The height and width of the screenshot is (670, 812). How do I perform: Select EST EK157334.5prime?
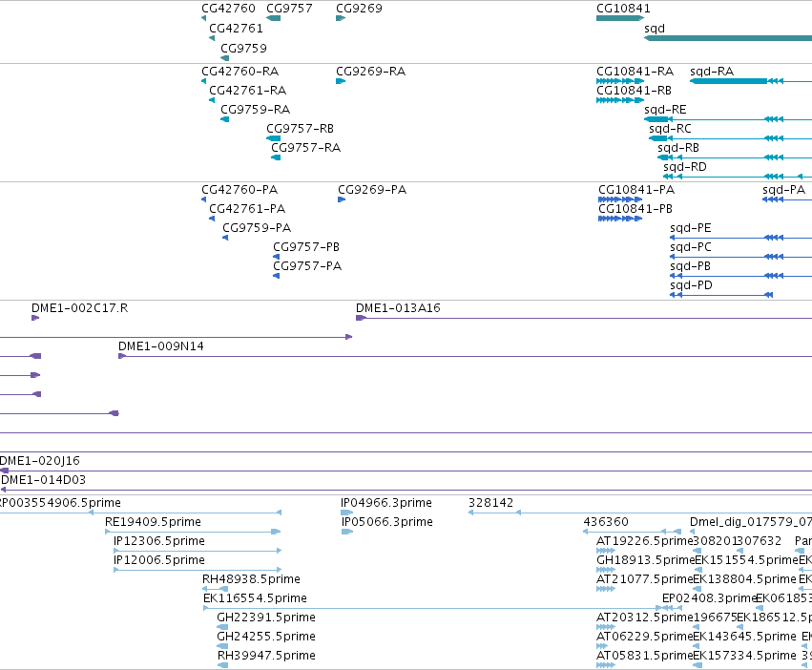pos(744,656)
